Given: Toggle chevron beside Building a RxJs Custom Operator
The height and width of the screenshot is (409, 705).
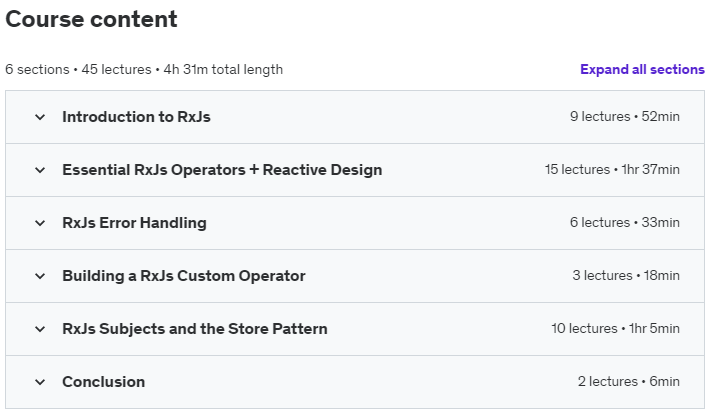Looking at the screenshot, I should pos(40,276).
